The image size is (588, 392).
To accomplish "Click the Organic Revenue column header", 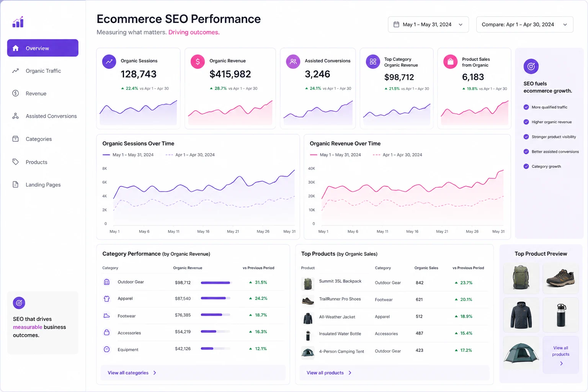I will (188, 268).
